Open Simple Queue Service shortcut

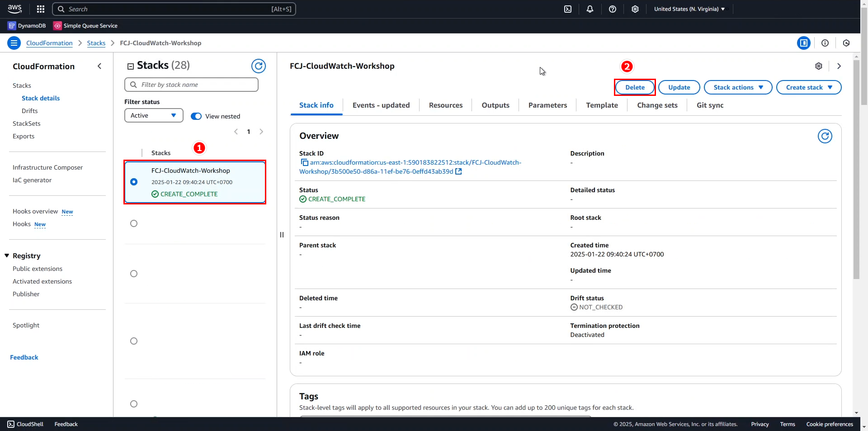coord(85,26)
